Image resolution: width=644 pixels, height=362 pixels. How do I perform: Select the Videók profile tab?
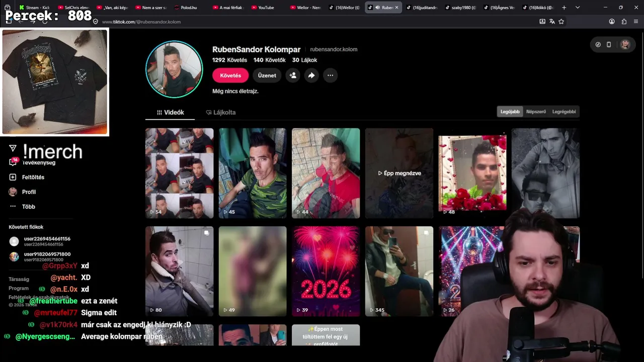pyautogui.click(x=170, y=112)
